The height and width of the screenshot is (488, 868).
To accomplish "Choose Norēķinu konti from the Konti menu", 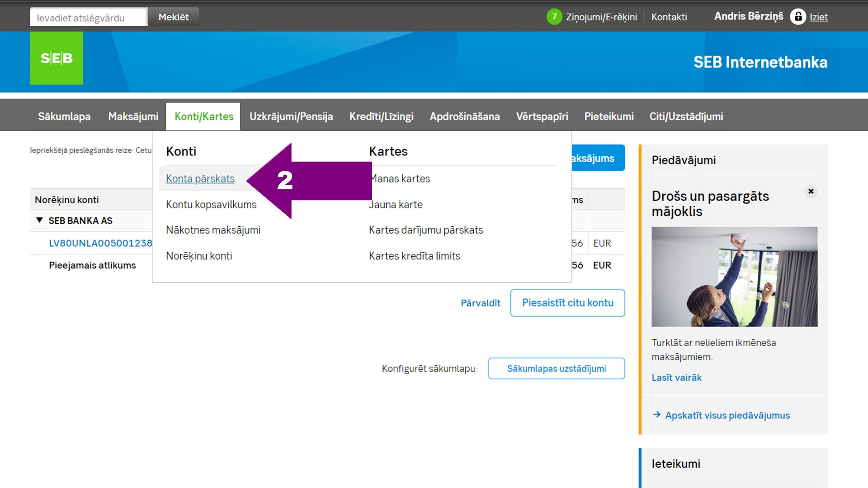I will pyautogui.click(x=199, y=256).
